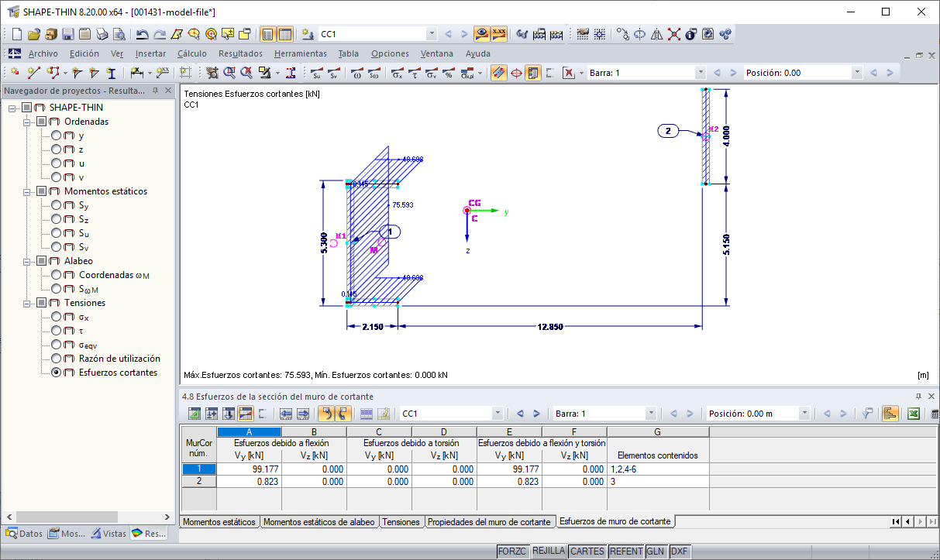The image size is (940, 560).
Task: Show results with the eye icon
Action: point(482,34)
